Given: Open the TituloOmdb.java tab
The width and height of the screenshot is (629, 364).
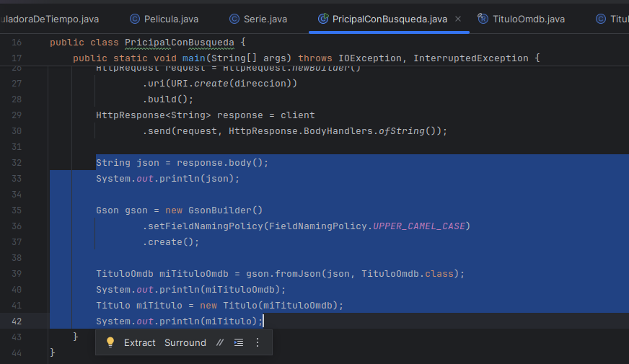Looking at the screenshot, I should pos(521,19).
